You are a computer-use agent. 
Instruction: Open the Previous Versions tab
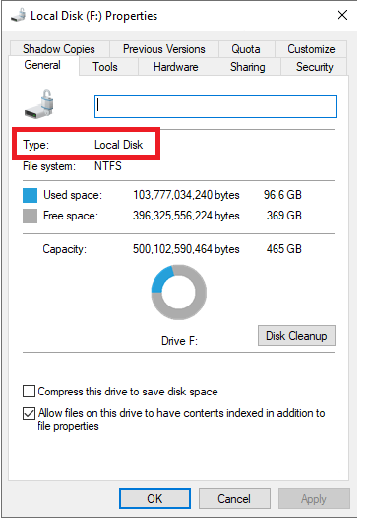164,49
